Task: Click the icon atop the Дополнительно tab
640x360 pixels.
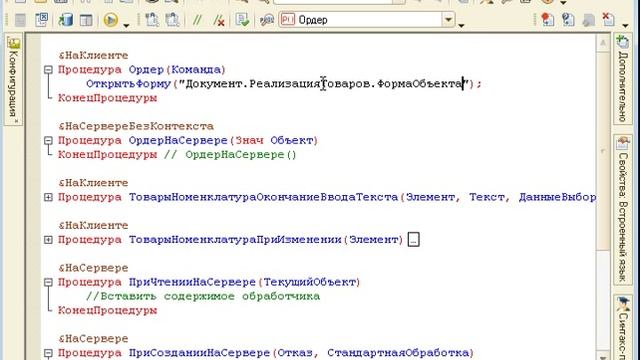Action: click(622, 42)
